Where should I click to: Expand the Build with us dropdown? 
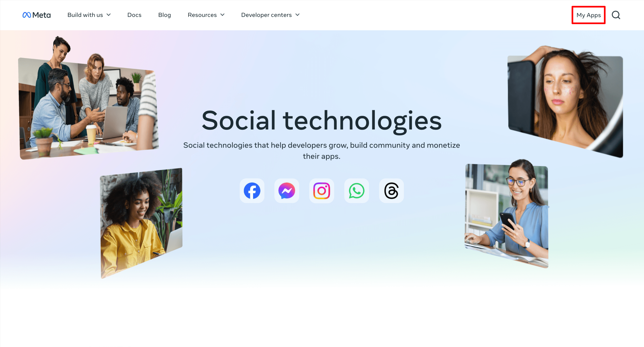(x=88, y=15)
